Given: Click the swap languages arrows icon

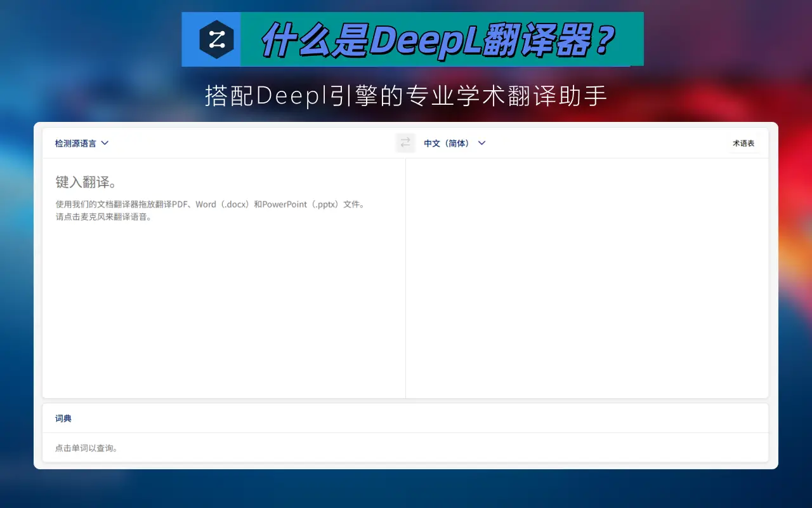Looking at the screenshot, I should tap(405, 143).
